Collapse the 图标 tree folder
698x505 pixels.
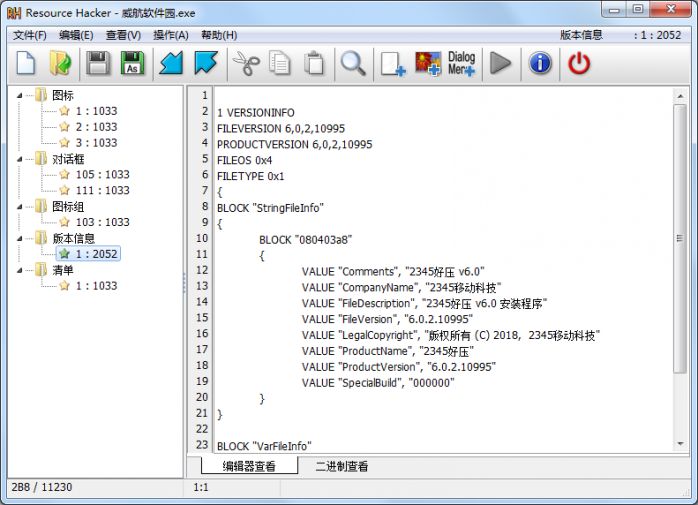(x=20, y=95)
